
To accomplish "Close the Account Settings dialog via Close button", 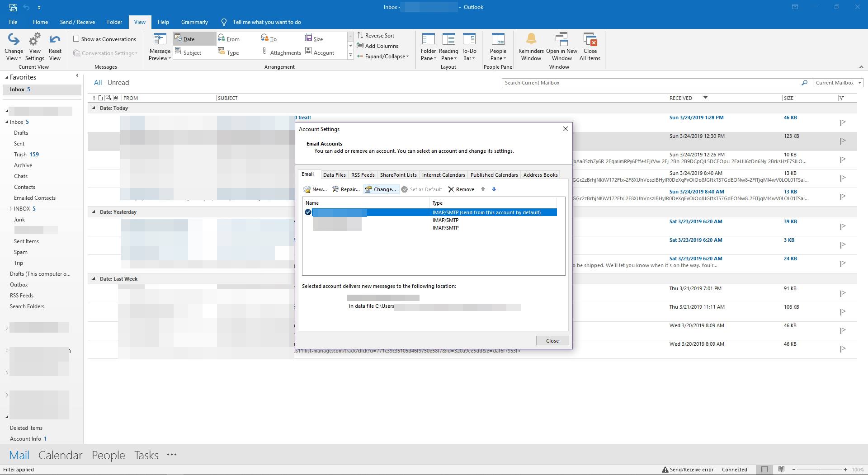I will (552, 341).
